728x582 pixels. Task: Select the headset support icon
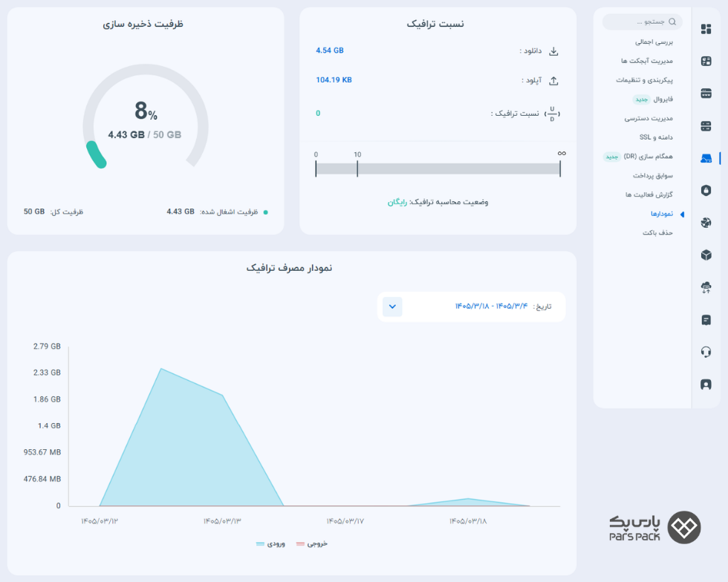tap(706, 353)
